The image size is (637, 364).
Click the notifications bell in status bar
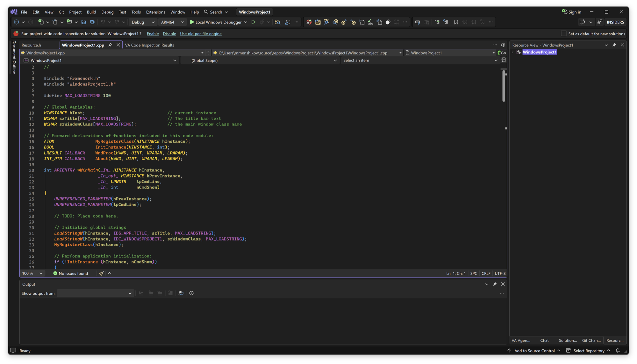coord(618,351)
